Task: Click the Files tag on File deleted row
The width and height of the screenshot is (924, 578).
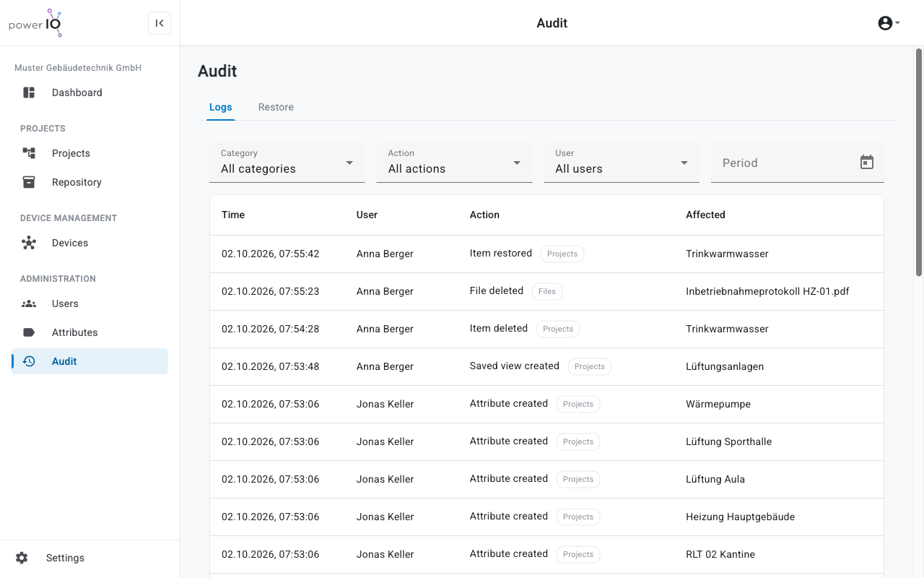Action: coord(547,291)
